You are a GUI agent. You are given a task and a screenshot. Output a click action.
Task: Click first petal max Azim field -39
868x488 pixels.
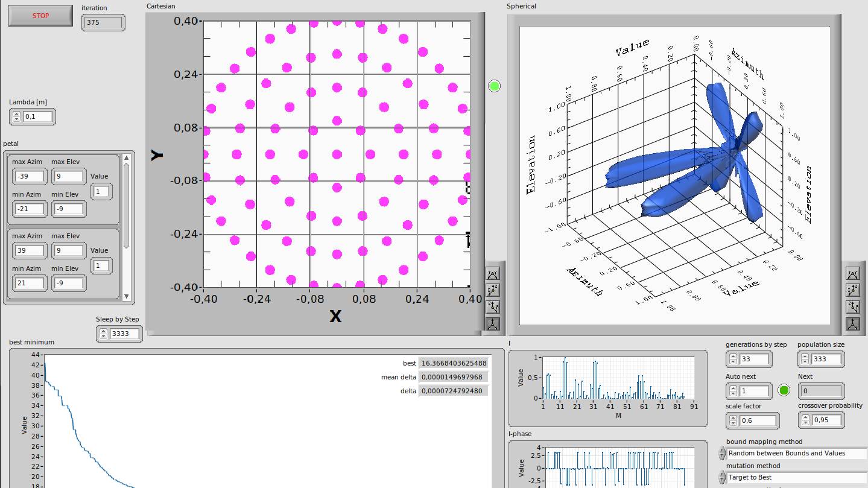(x=30, y=176)
